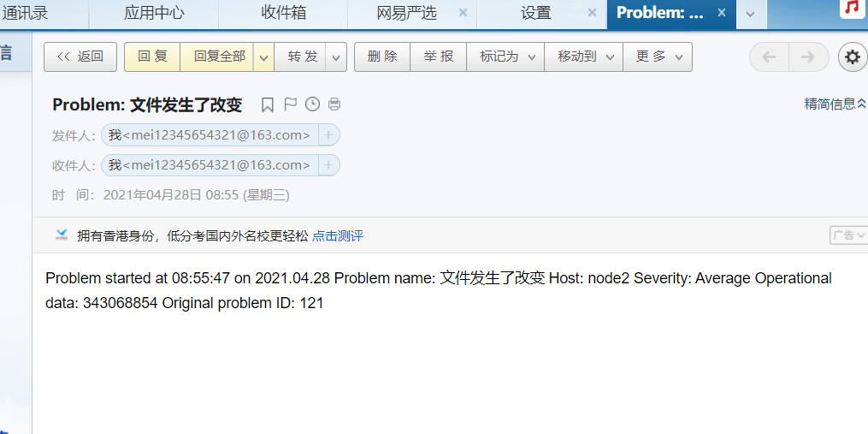Image resolution: width=868 pixels, height=434 pixels.
Task: Open the 应用中心 tab
Action: (154, 14)
